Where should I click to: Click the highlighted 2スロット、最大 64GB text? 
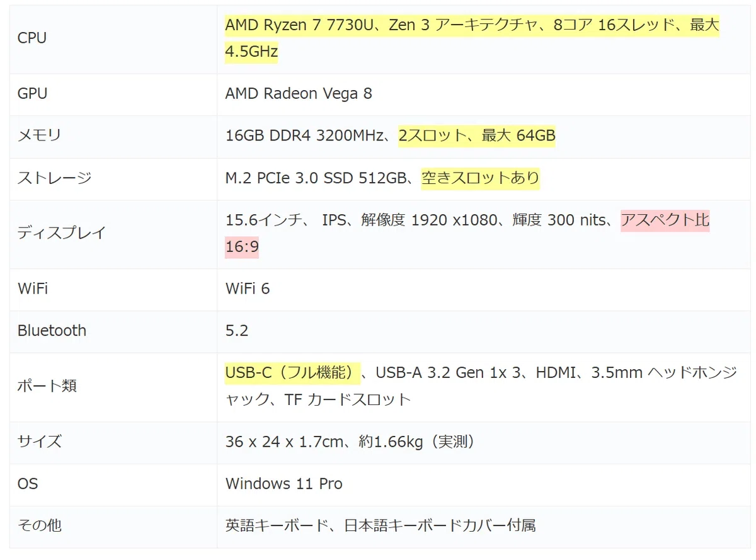pyautogui.click(x=477, y=135)
